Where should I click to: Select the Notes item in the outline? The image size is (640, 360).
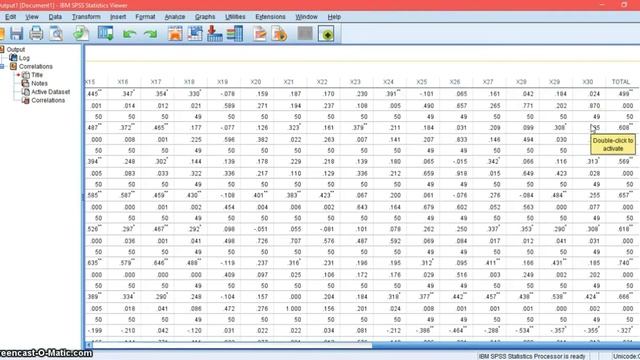click(39, 83)
